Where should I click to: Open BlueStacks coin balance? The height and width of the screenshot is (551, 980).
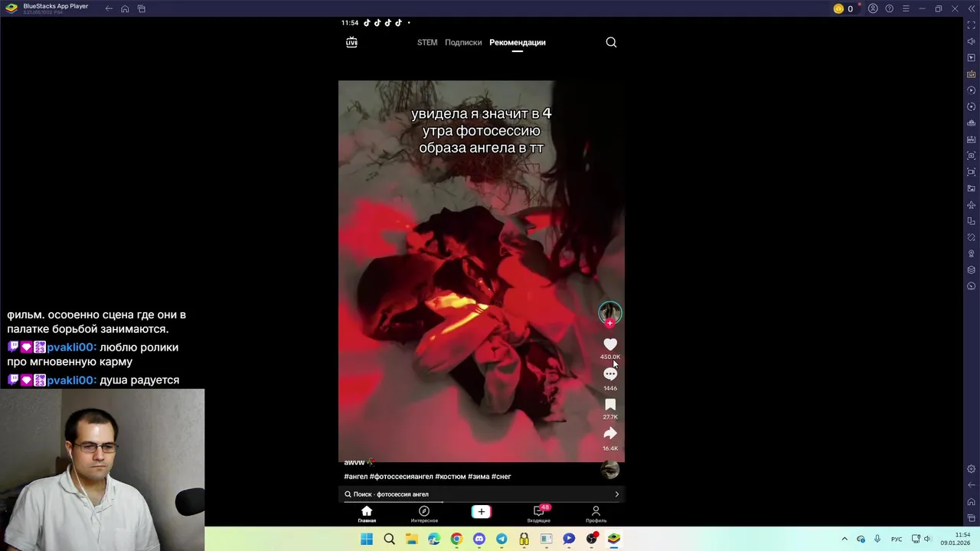(x=844, y=8)
